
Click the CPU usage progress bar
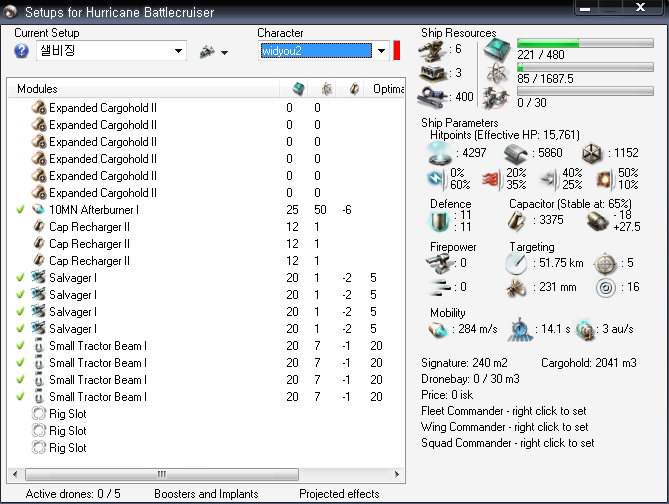click(585, 43)
